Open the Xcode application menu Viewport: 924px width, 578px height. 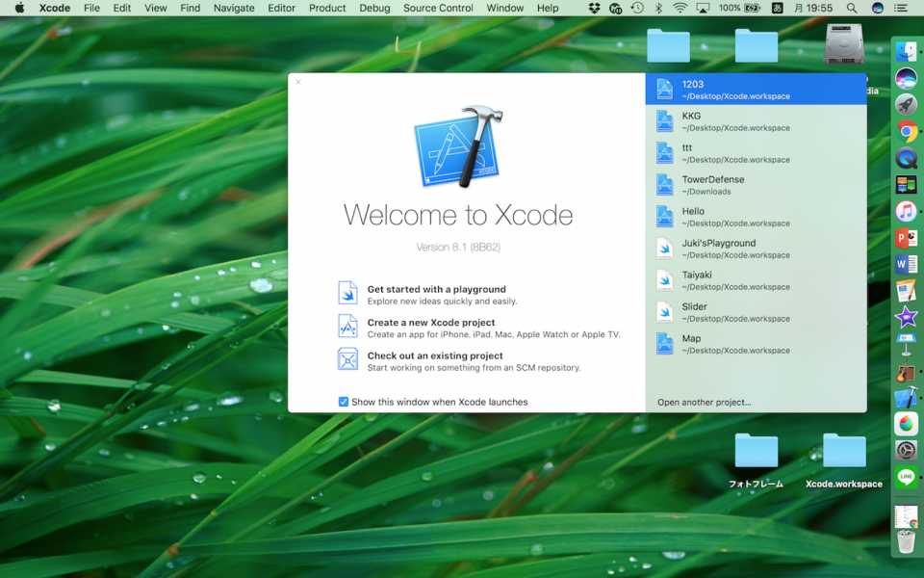click(x=55, y=8)
